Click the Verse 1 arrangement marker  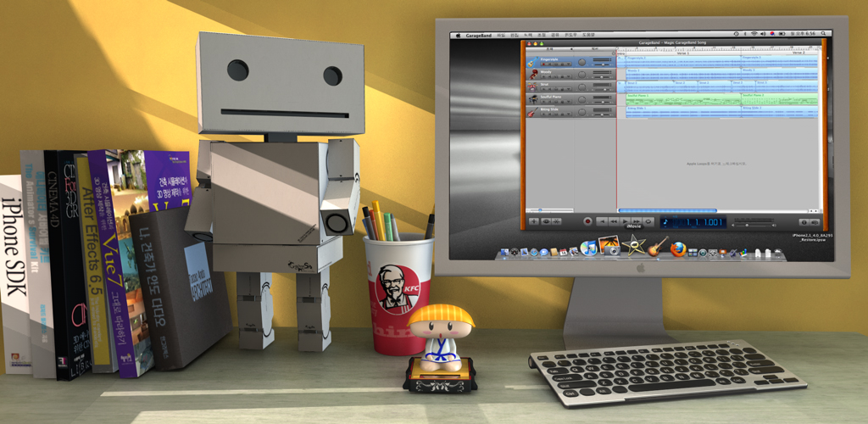tap(684, 53)
